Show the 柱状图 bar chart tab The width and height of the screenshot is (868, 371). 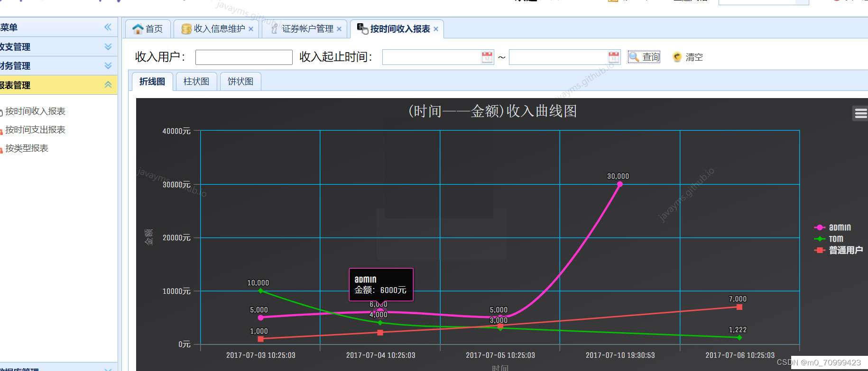point(196,81)
